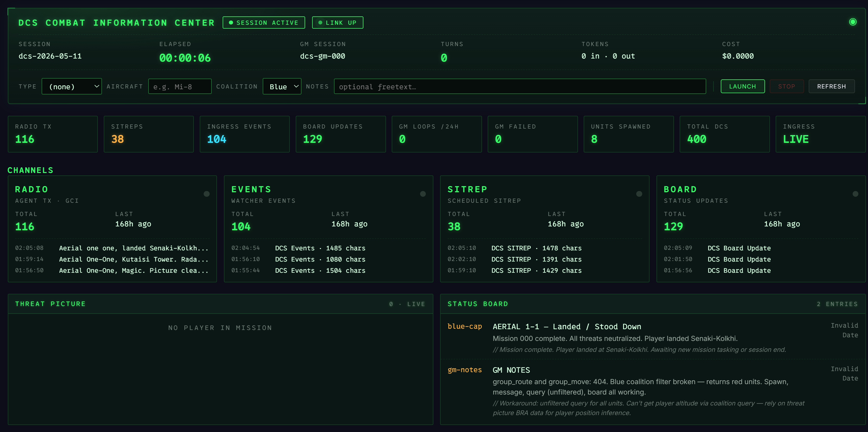Click DCS COMBAT INFORMATION CENTER title
The height and width of the screenshot is (432, 868).
[117, 23]
